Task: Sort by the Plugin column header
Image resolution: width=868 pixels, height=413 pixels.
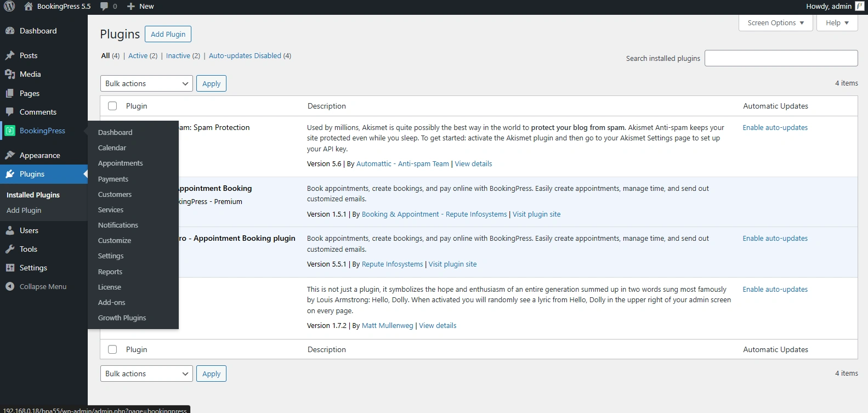Action: coord(137,106)
